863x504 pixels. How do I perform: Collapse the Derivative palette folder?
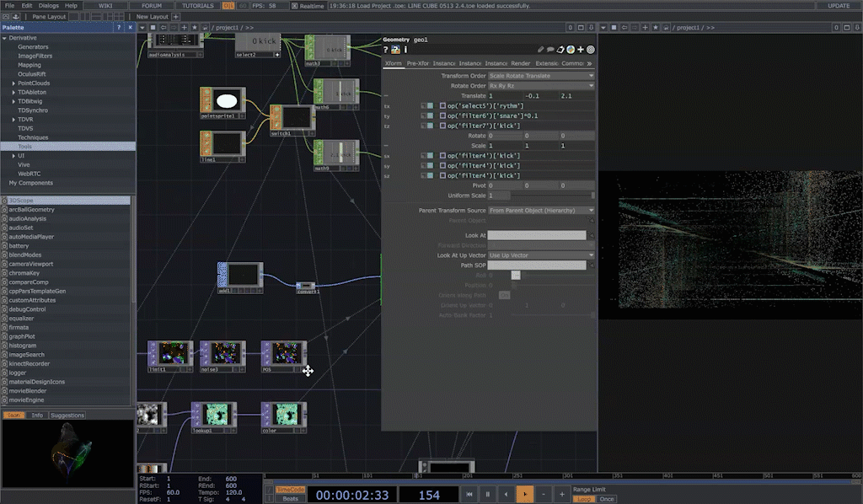point(4,38)
